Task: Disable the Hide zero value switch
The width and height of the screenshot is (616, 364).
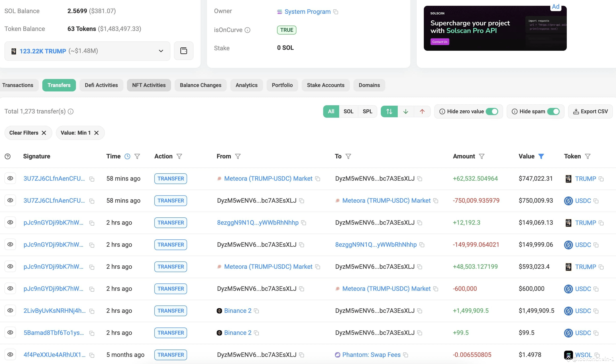Action: pyautogui.click(x=492, y=111)
